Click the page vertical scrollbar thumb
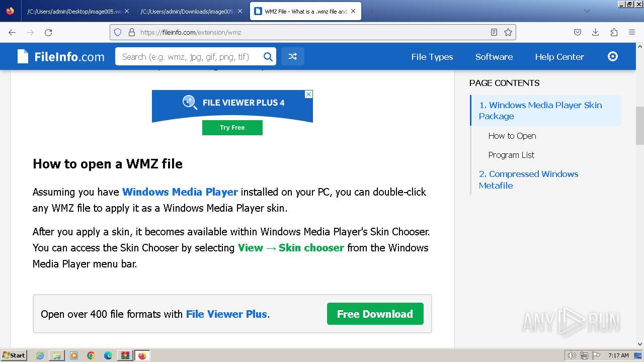The height and width of the screenshot is (362, 644). pyautogui.click(x=639, y=125)
